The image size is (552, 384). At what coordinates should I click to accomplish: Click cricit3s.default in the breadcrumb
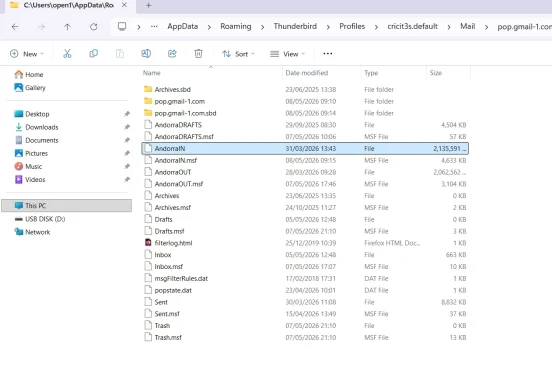pyautogui.click(x=413, y=26)
